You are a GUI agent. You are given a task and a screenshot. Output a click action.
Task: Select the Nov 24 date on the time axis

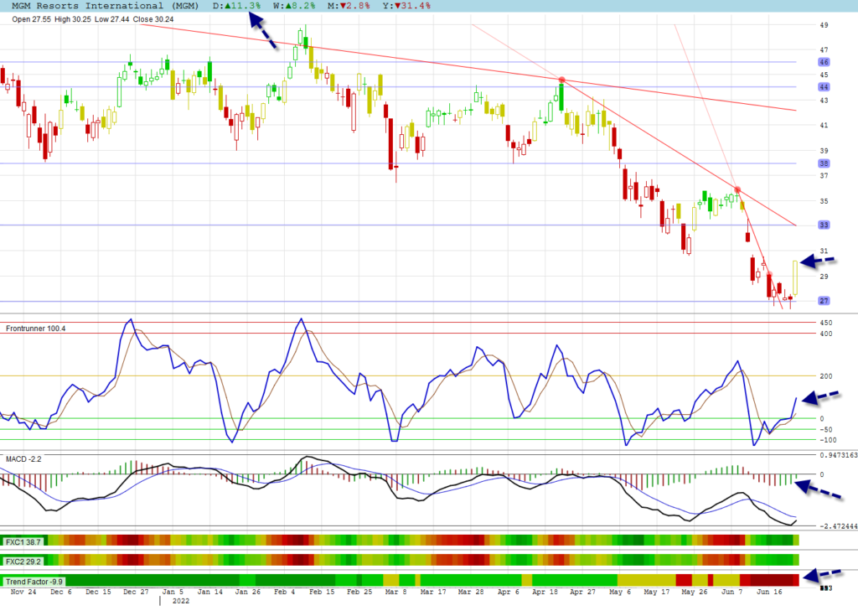(x=23, y=592)
